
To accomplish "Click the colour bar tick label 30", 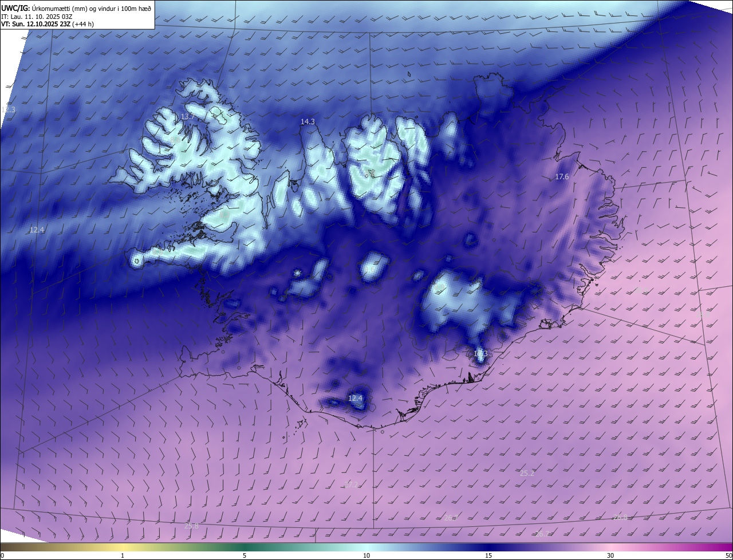I will 610,556.
